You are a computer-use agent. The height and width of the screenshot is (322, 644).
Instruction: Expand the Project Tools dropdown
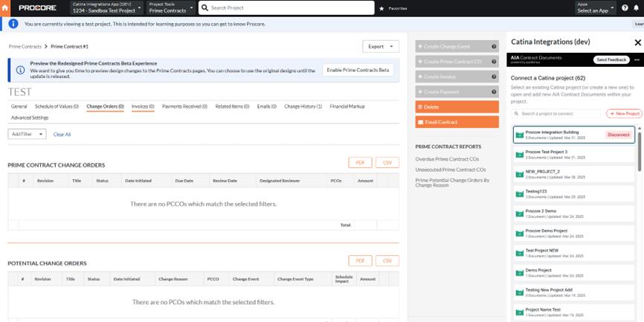(171, 8)
